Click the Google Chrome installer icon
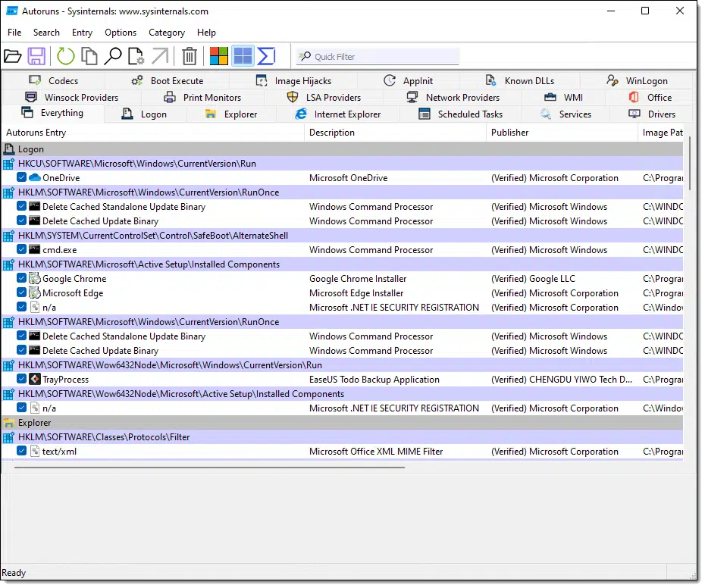 click(x=35, y=278)
